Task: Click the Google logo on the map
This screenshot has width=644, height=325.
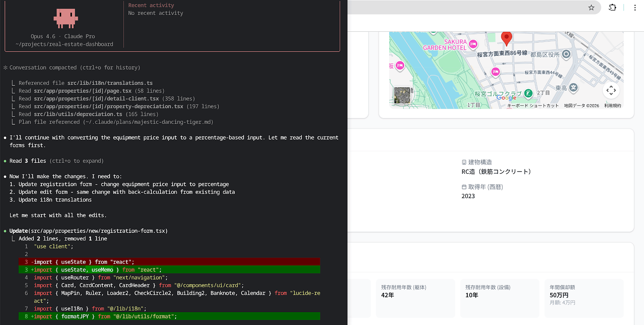Action: tap(506, 97)
